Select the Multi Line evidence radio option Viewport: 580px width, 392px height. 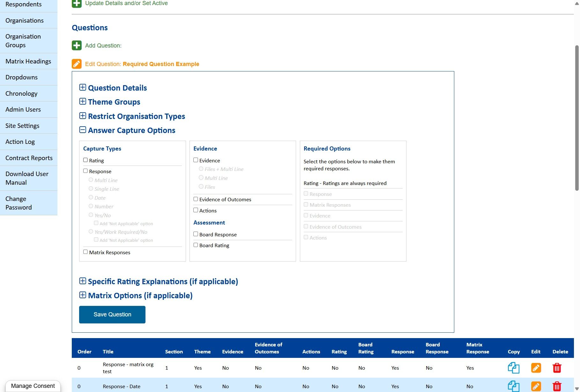pos(201,178)
